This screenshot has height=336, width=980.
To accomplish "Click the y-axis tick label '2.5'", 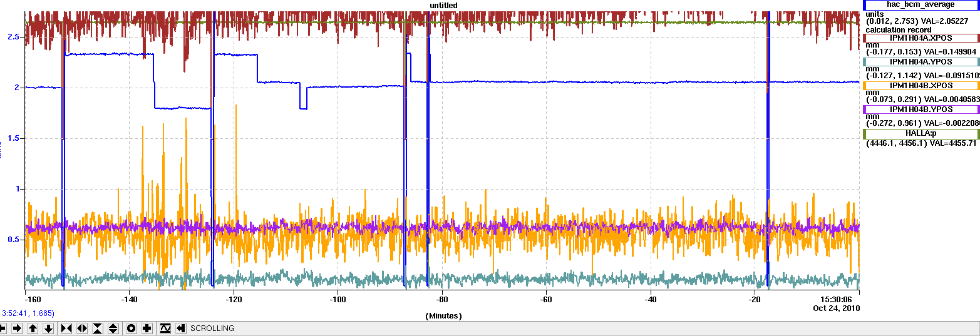I will click(x=14, y=37).
